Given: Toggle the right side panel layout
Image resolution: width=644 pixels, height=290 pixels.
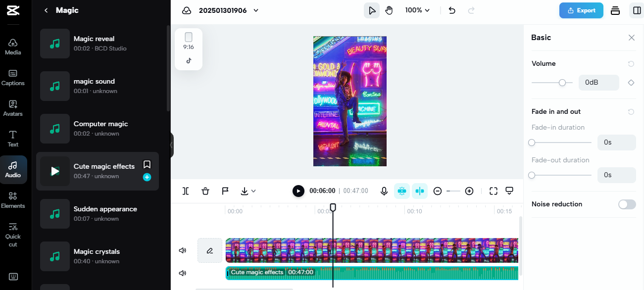Looking at the screenshot, I should click(637, 10).
